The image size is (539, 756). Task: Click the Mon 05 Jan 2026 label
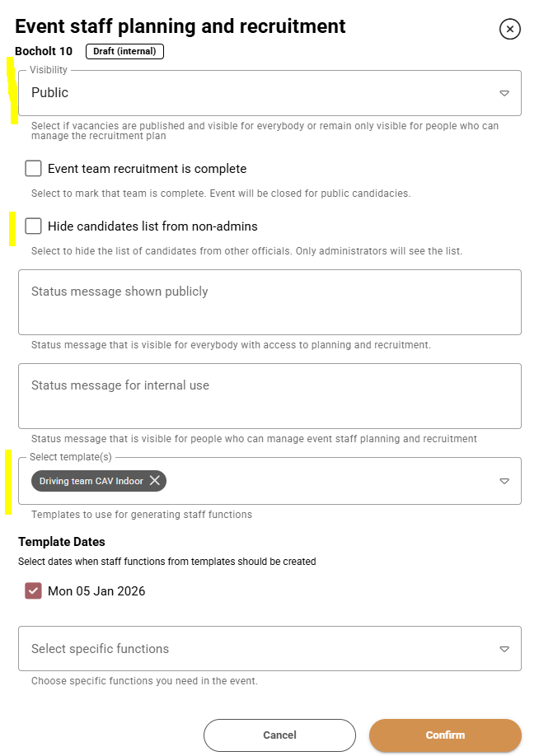click(96, 591)
